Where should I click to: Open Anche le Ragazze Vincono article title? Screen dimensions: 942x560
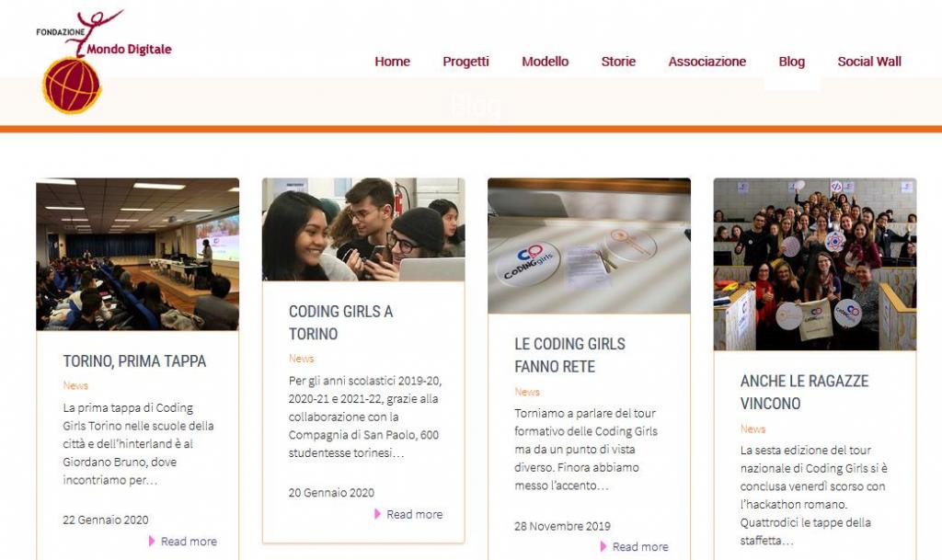coord(804,392)
